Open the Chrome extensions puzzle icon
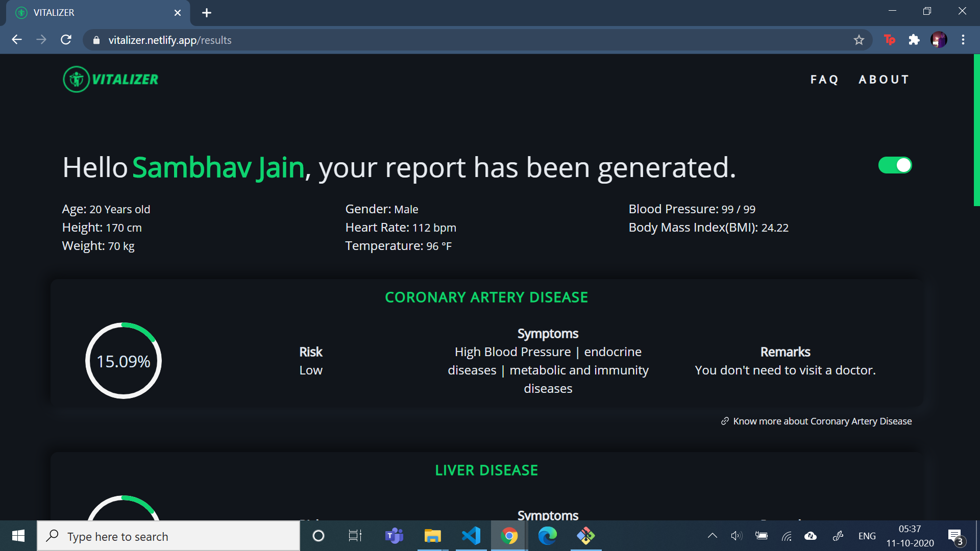 pos(914,40)
